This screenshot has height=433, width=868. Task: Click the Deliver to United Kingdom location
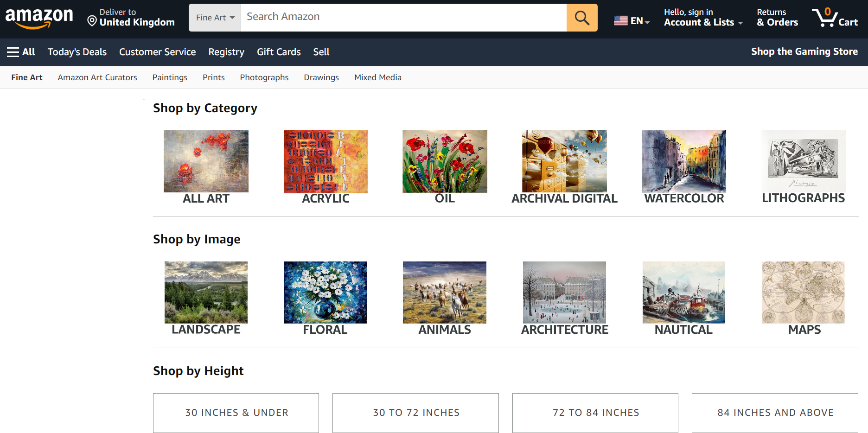131,18
